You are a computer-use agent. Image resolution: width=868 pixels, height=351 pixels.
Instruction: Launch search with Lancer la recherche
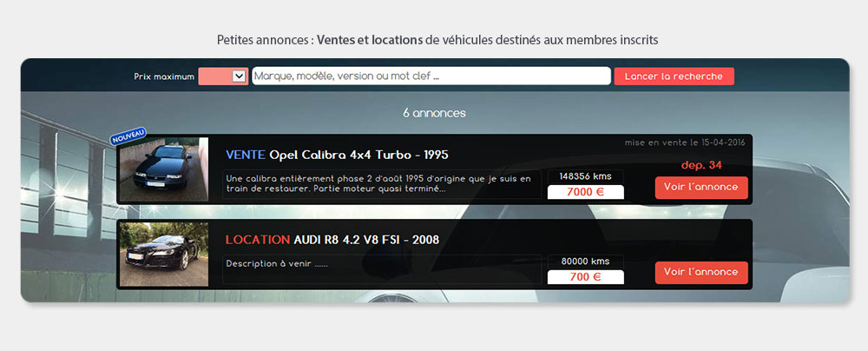point(674,76)
